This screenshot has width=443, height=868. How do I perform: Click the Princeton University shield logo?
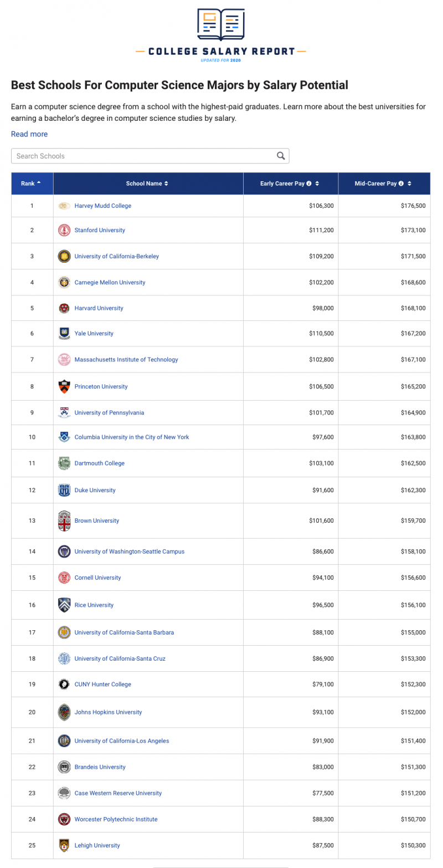pos(64,386)
